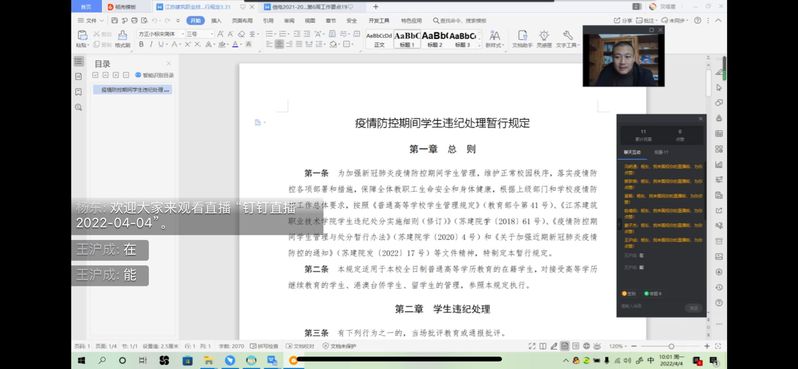This screenshot has width=798, height=369.
Task: Open the font name dropdown
Action: pyautogui.click(x=160, y=34)
